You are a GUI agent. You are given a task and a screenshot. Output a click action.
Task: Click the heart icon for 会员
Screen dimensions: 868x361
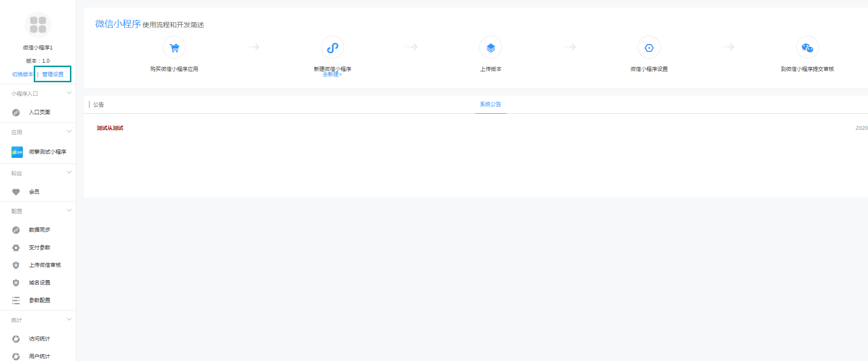[x=16, y=192]
